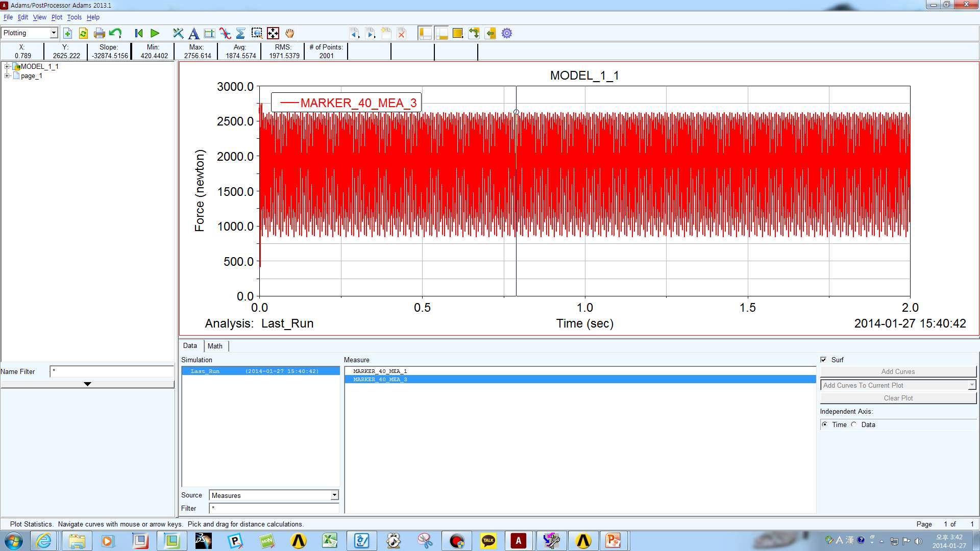Select the plot tracking tool icon
This screenshot has height=551, width=980.
click(178, 34)
